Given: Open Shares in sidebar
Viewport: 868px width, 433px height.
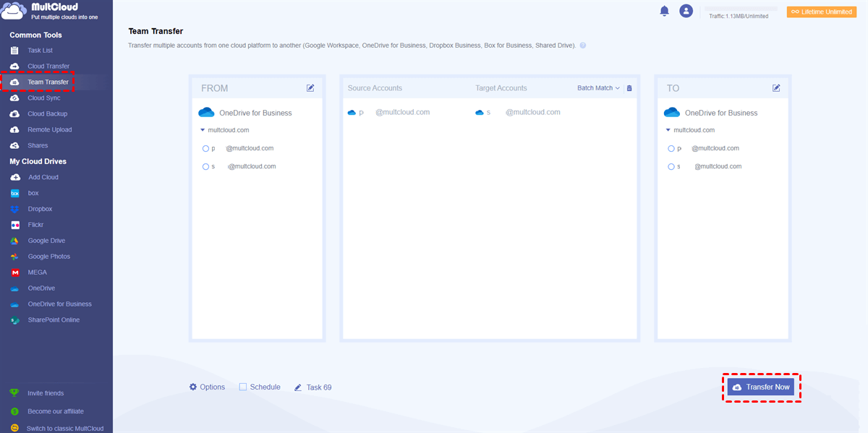Looking at the screenshot, I should click(38, 146).
